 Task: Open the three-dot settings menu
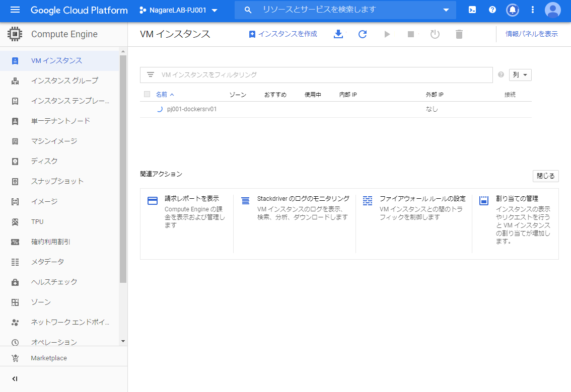pyautogui.click(x=532, y=10)
